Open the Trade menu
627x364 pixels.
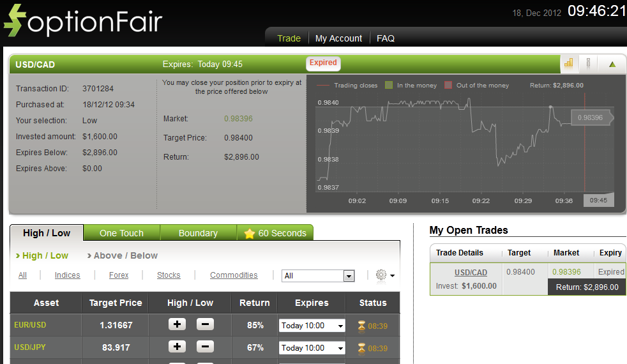click(289, 38)
